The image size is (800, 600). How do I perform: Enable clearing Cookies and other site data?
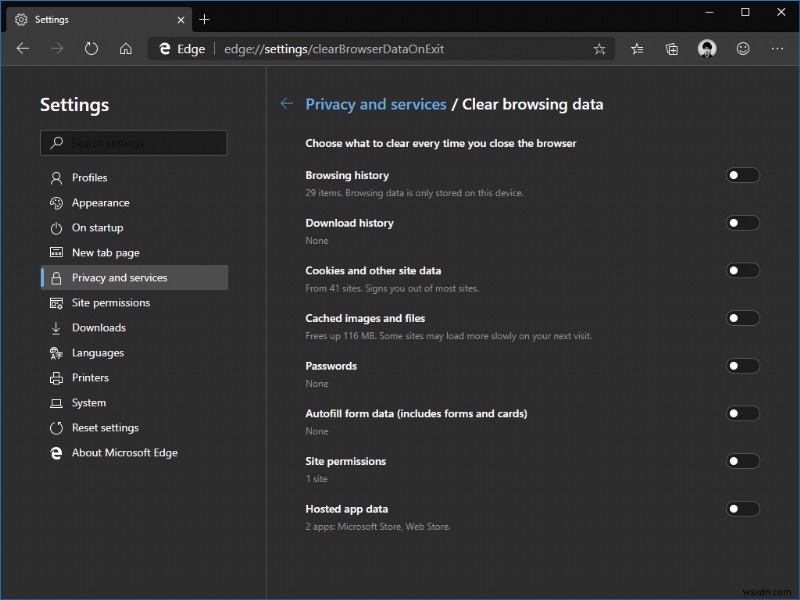(x=743, y=270)
